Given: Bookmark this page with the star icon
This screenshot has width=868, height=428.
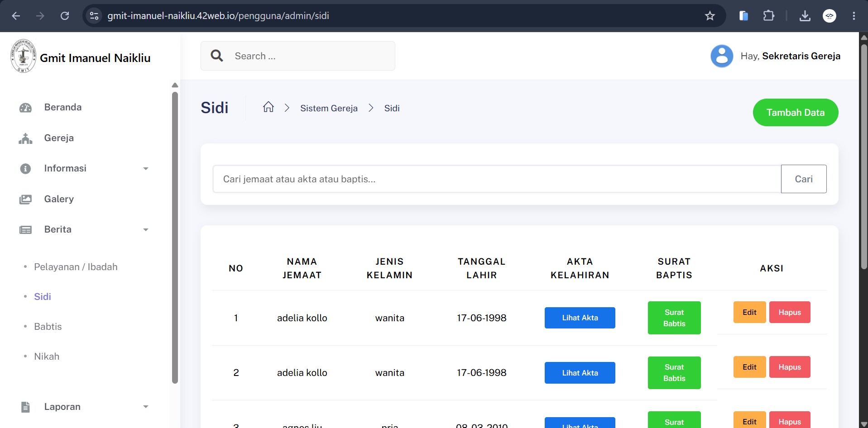Looking at the screenshot, I should [x=710, y=16].
